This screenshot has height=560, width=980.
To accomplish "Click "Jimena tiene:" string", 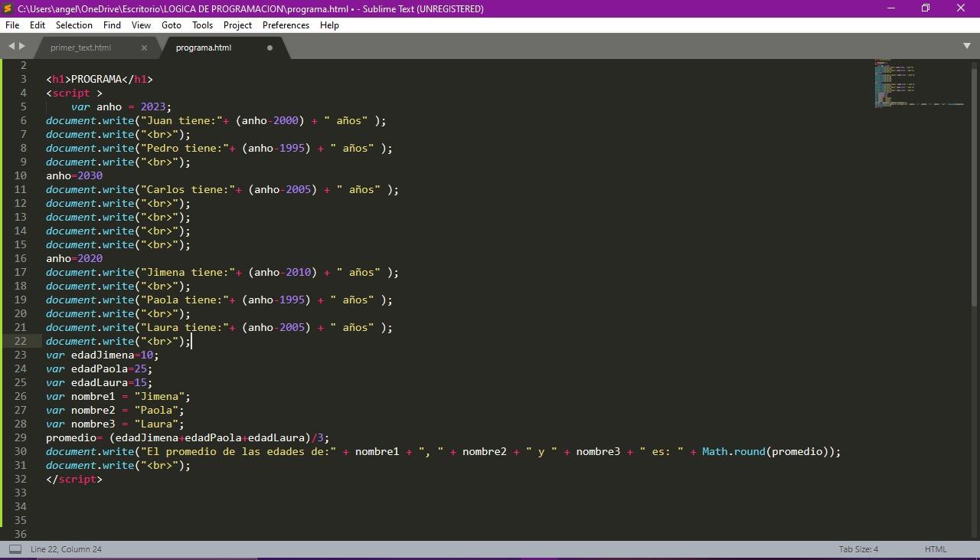I will point(188,272).
